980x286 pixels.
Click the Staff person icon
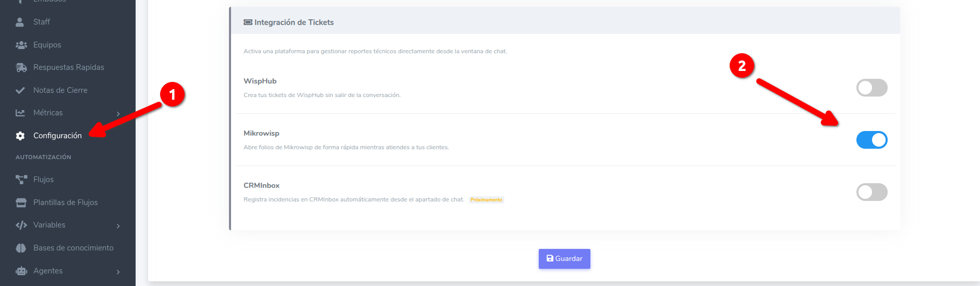pyautogui.click(x=20, y=22)
